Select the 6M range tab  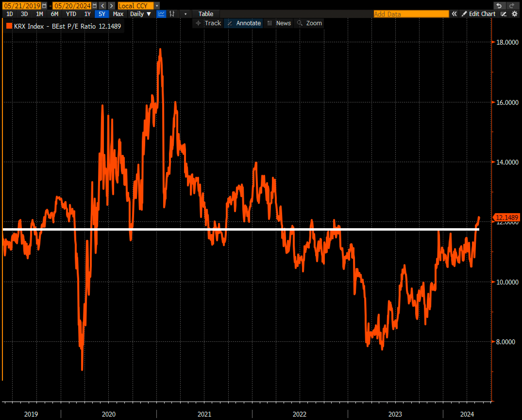[x=55, y=14]
